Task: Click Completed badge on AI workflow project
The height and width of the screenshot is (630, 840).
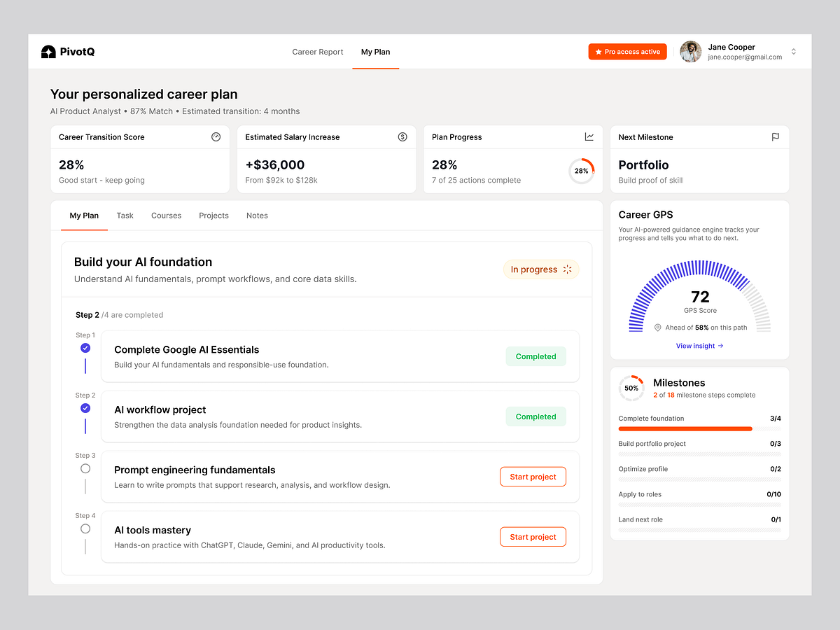Action: 536,416
